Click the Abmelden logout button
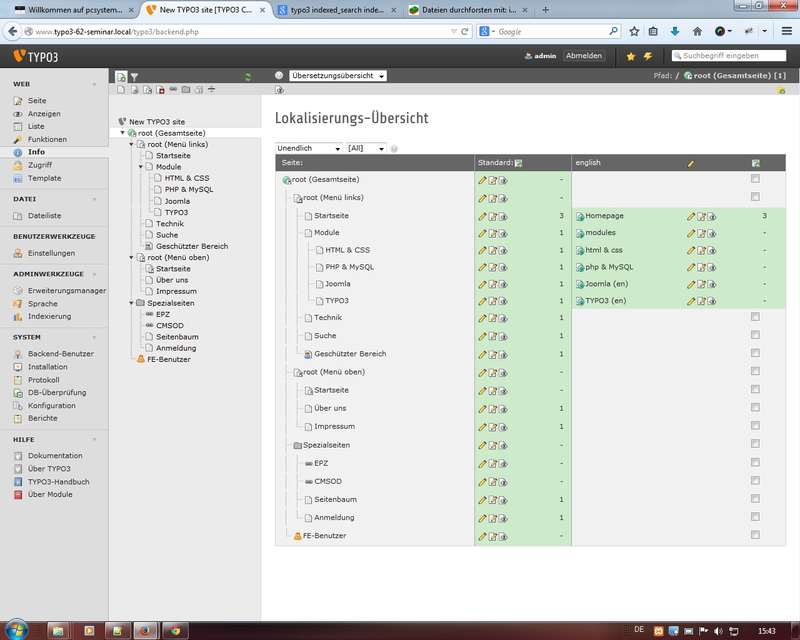The width and height of the screenshot is (800, 640). point(583,56)
